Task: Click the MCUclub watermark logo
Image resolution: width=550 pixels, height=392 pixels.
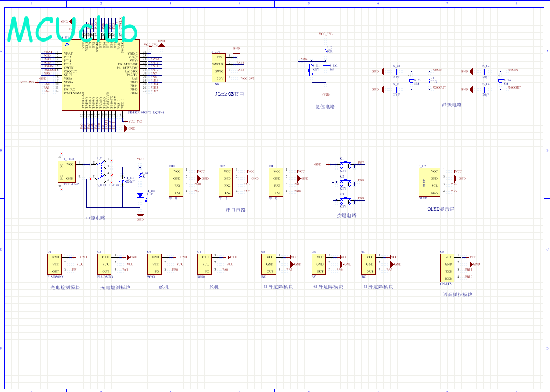Action: pyautogui.click(x=72, y=29)
